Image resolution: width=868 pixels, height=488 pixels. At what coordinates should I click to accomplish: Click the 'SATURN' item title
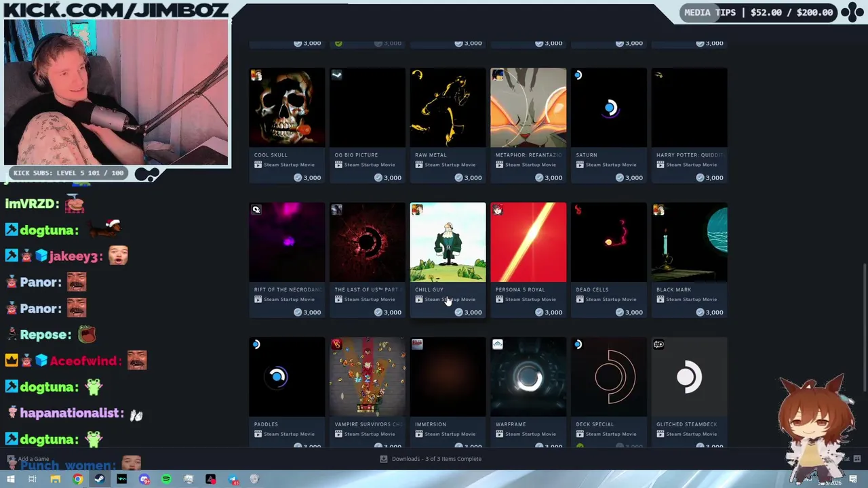587,155
